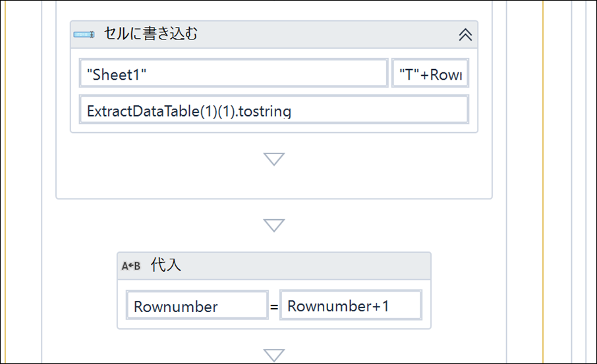Click the "Sheet1" sheet name field
The height and width of the screenshot is (364, 597).
tap(233, 73)
